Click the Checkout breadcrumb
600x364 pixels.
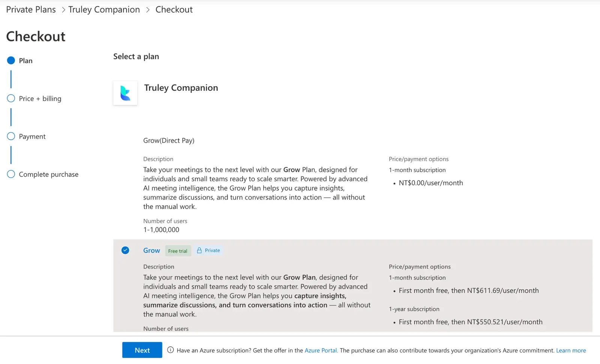[174, 10]
